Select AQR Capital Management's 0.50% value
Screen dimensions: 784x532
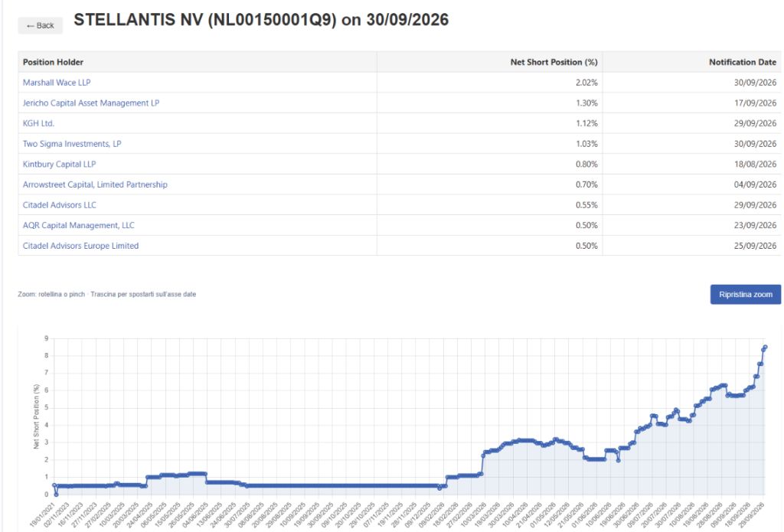click(x=586, y=226)
